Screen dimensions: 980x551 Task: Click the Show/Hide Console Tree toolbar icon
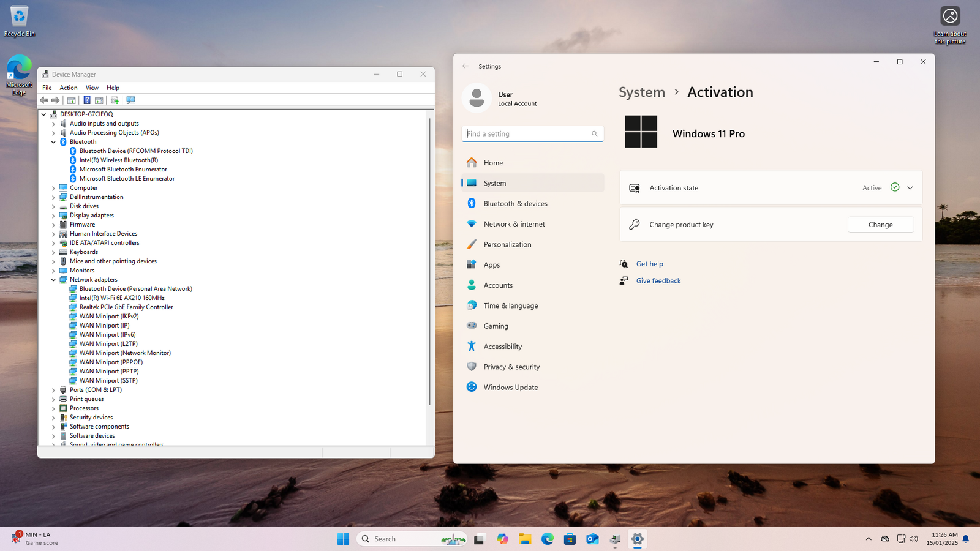71,100
